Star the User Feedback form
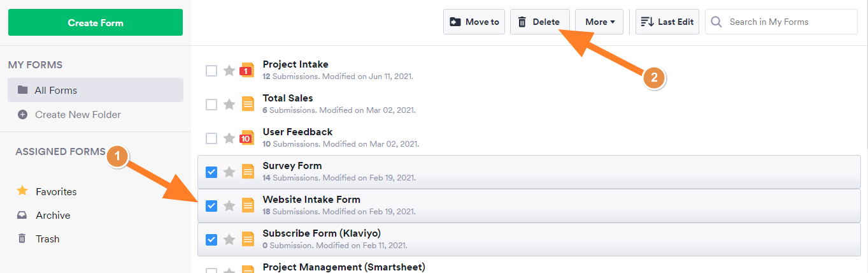Image resolution: width=868 pixels, height=273 pixels. tap(229, 138)
